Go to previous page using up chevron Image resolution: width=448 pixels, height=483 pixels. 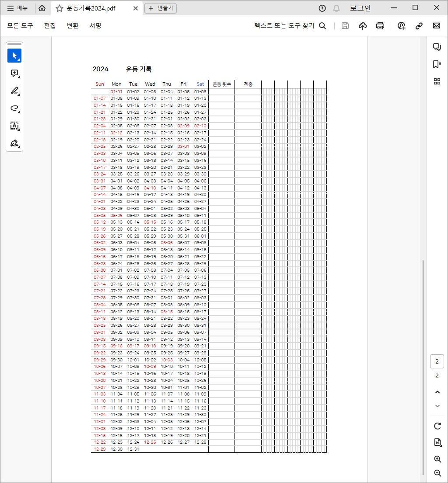[437, 392]
